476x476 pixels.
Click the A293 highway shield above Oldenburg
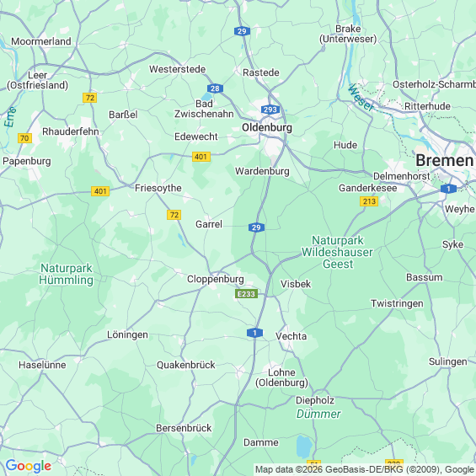tap(270, 110)
